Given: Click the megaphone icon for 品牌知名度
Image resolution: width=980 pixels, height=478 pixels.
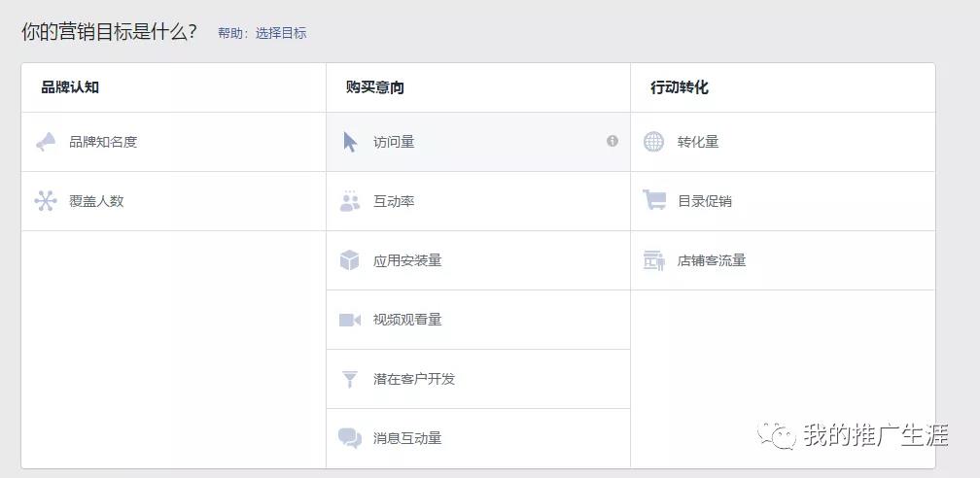Looking at the screenshot, I should pos(46,142).
